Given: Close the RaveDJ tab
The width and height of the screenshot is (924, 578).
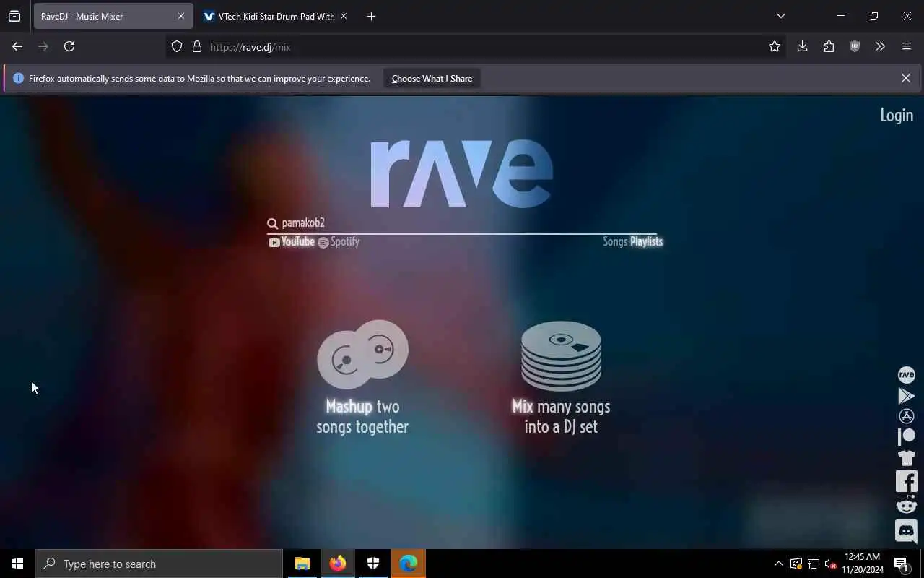Looking at the screenshot, I should tap(181, 16).
